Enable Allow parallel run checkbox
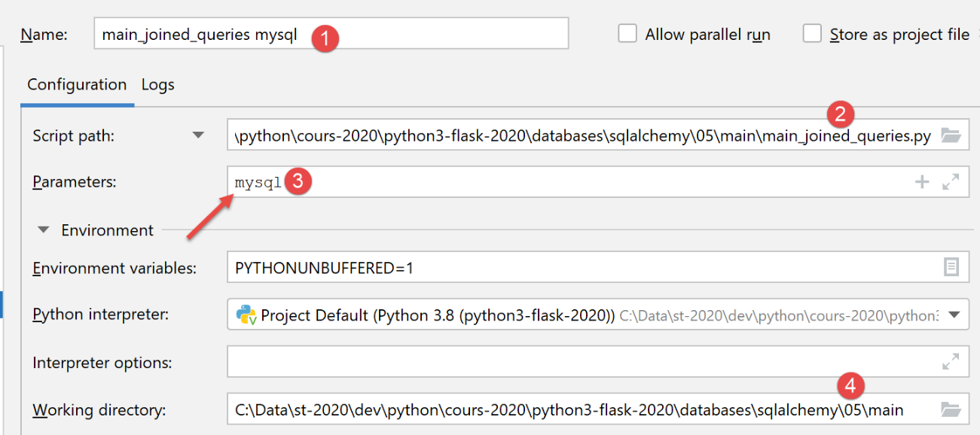Viewport: 980px width, 435px height. point(627,34)
